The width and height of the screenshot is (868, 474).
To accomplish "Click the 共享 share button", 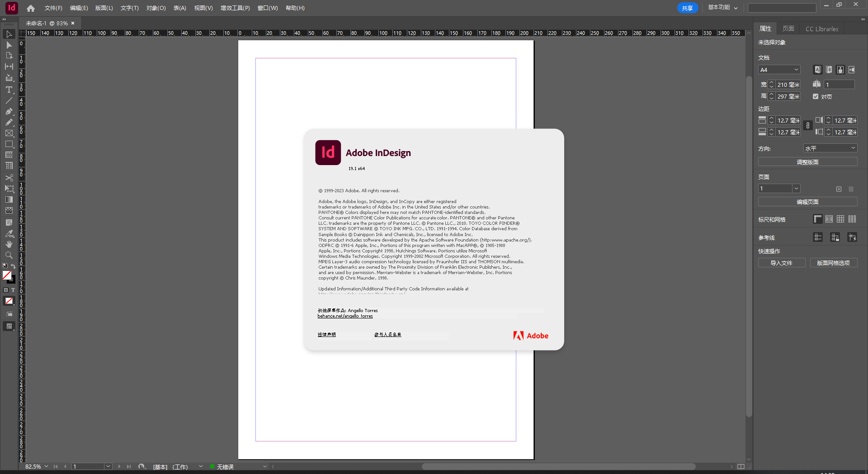I will pos(688,8).
